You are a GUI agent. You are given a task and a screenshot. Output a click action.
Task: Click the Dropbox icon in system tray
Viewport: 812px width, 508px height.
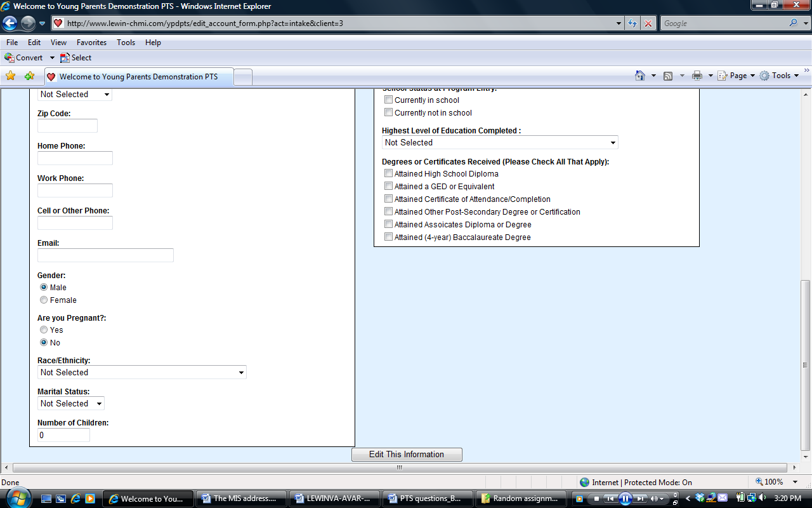coord(700,498)
